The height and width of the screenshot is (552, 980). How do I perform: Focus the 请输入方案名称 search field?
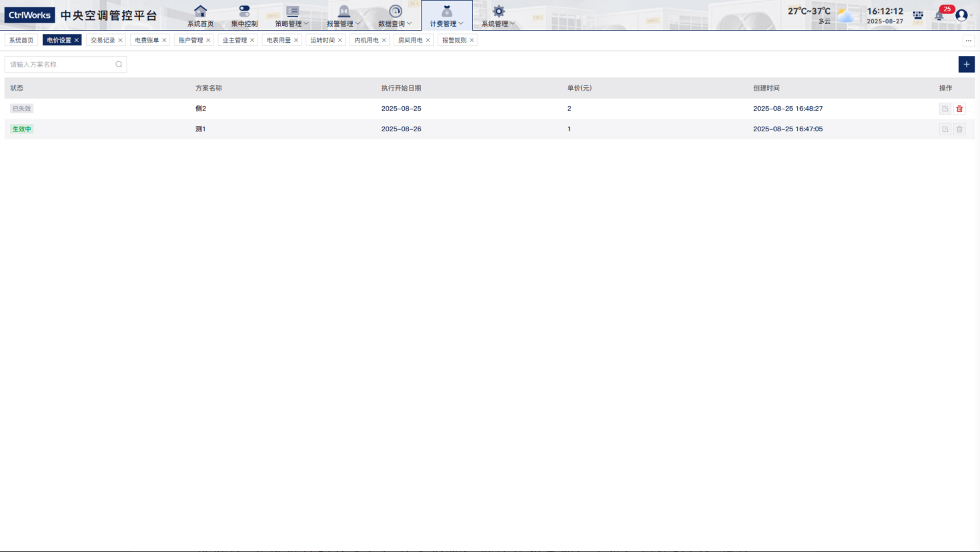[60, 65]
